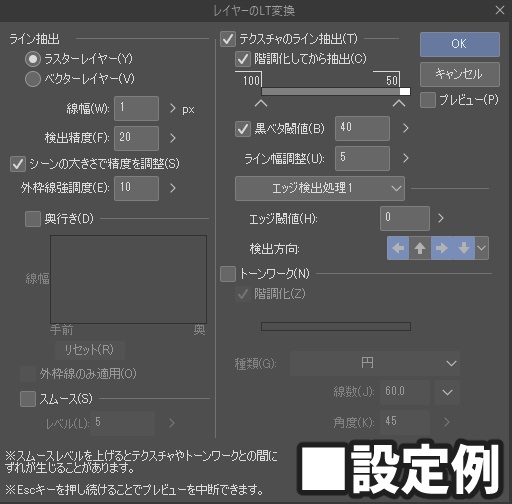This screenshot has height=504, width=512.
Task: Toggle テクスチャのライン抽出(T) checkbox
Action: [228, 39]
